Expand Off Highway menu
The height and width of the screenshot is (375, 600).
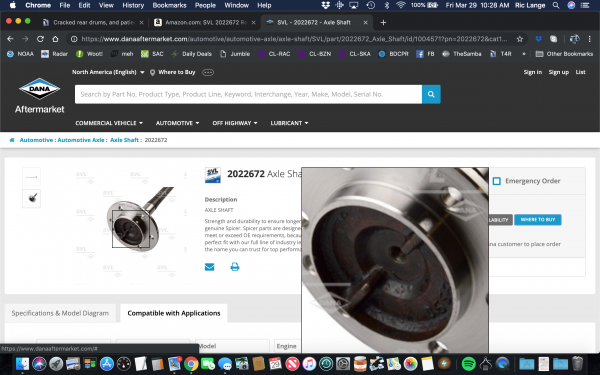pyautogui.click(x=235, y=123)
